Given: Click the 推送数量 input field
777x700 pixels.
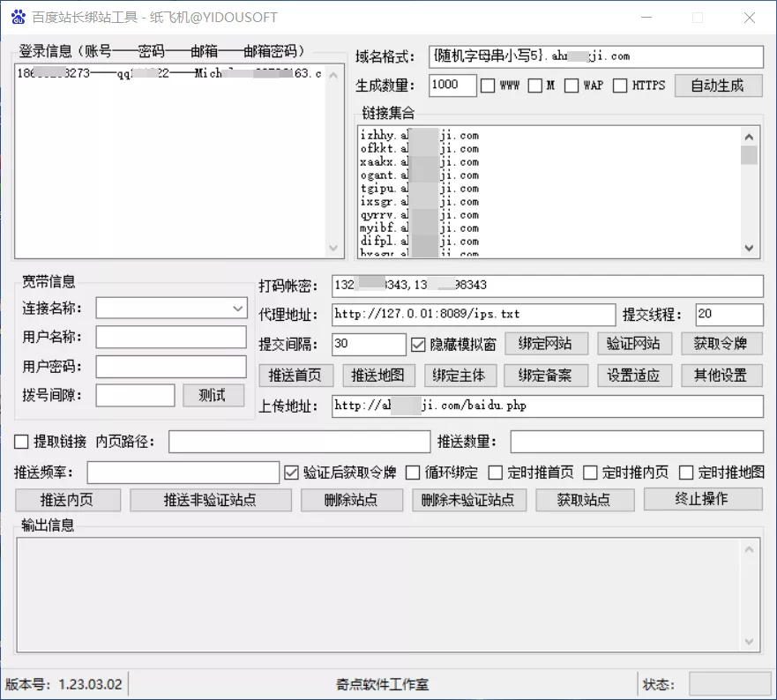Looking at the screenshot, I should coord(637,442).
